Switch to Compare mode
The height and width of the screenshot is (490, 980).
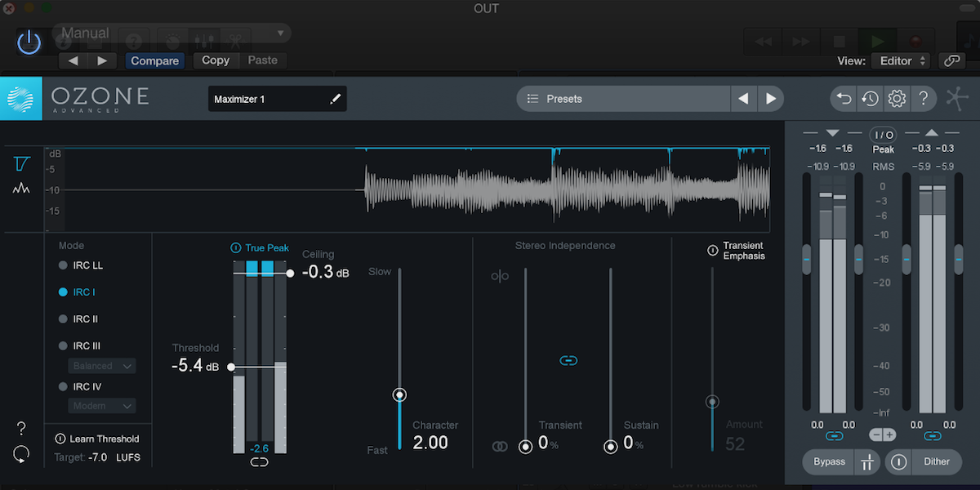[154, 60]
